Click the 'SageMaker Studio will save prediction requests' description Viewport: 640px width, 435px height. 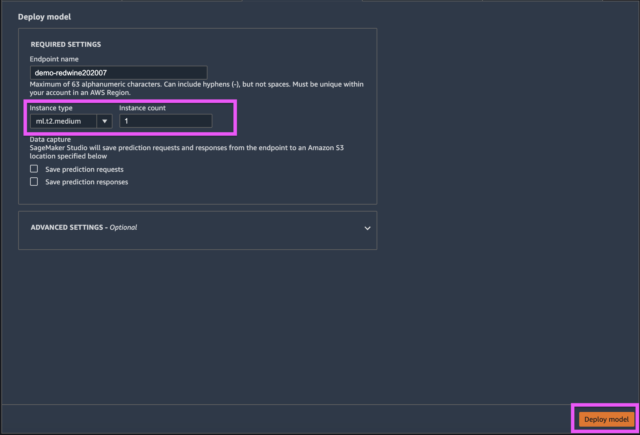point(187,152)
